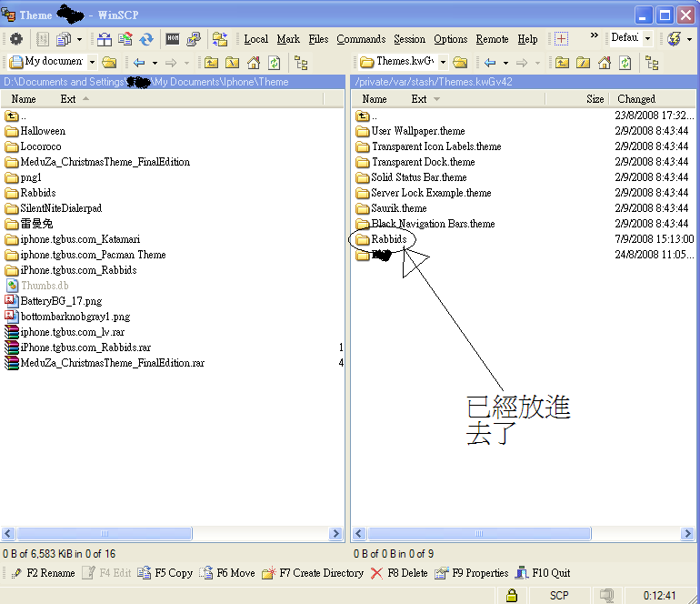Open the remote folder browse icon
Image resolution: width=700 pixels, height=604 pixels.
[x=460, y=63]
